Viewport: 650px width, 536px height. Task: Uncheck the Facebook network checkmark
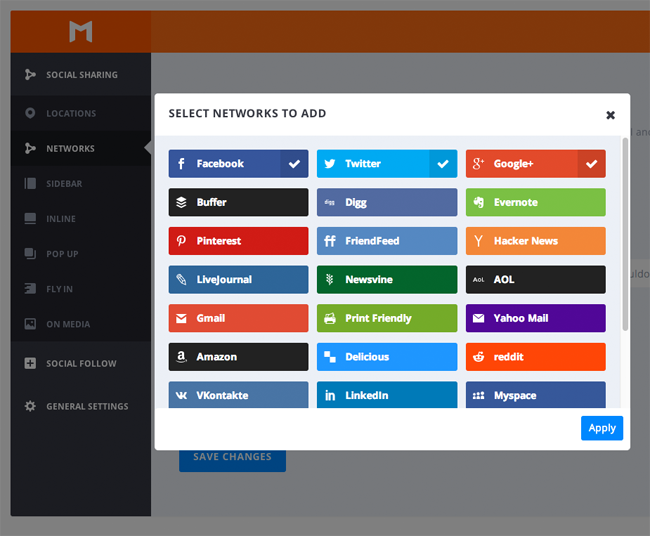294,164
